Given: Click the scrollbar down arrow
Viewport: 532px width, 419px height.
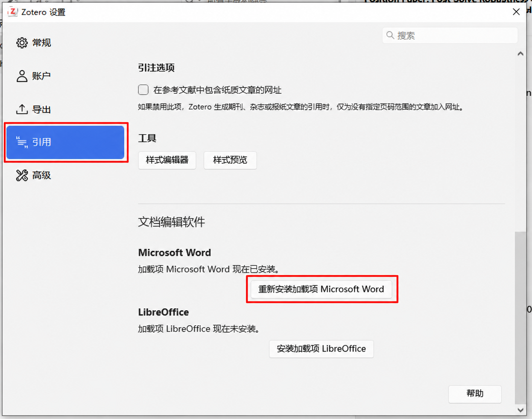Looking at the screenshot, I should (x=520, y=410).
